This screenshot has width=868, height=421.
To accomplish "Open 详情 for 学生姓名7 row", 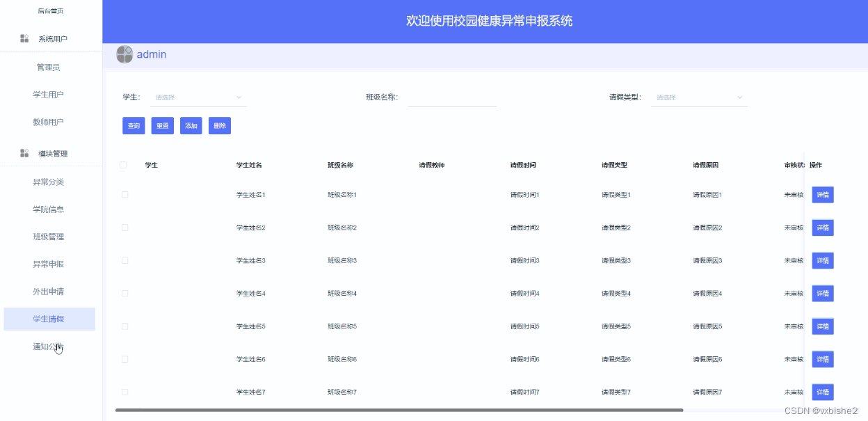I will (823, 392).
